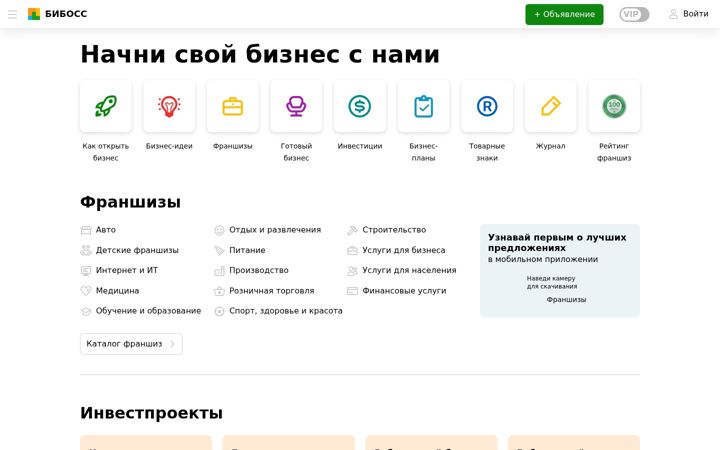Viewport: 720px width, 450px height.
Task: Click the people icon beside Услуги для населения
Action: click(x=352, y=270)
